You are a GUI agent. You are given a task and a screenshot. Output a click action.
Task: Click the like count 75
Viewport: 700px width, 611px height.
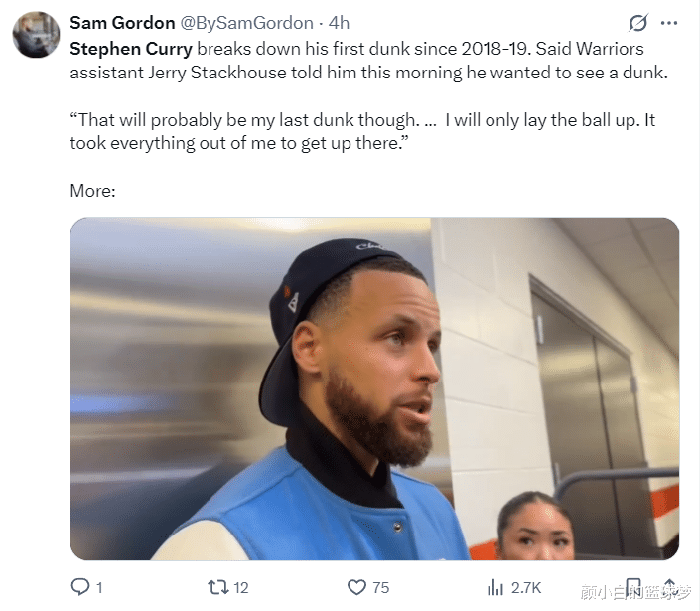(380, 587)
